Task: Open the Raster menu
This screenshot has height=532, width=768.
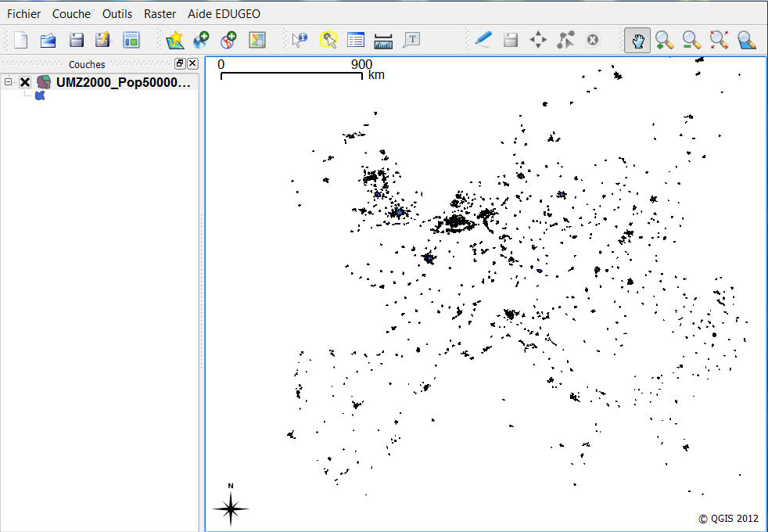Action: point(160,14)
